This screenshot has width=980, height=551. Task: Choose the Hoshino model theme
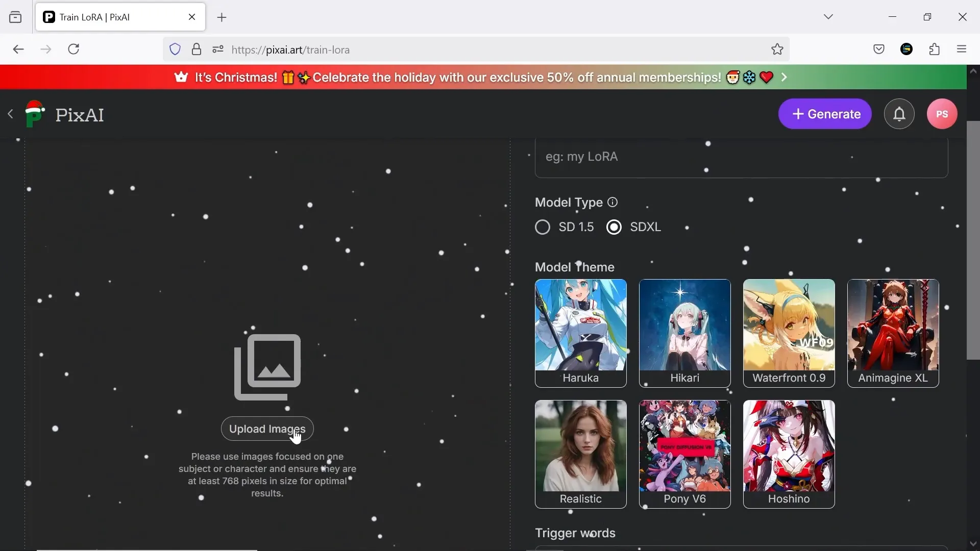[x=789, y=454]
